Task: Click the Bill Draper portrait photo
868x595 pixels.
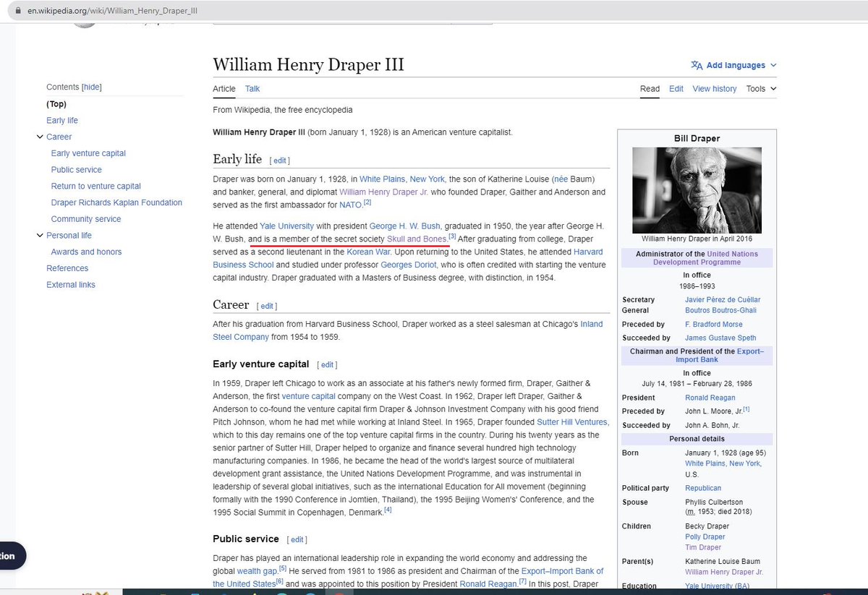Action: (x=697, y=190)
